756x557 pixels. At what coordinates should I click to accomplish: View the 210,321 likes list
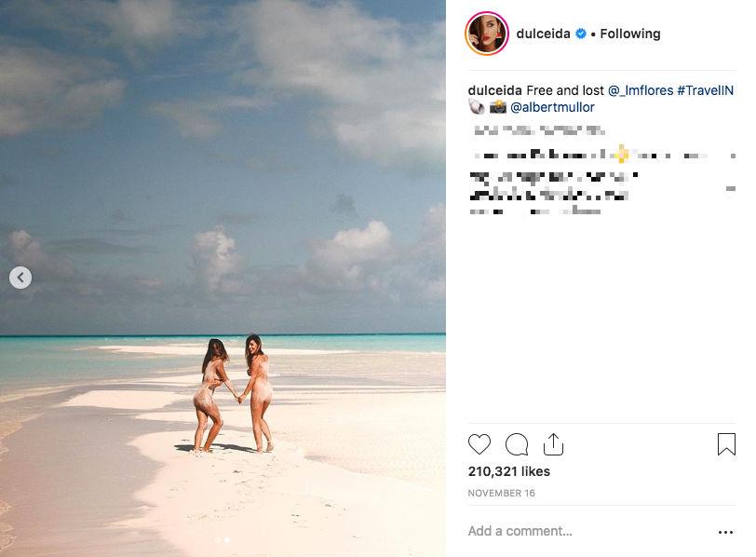508,471
